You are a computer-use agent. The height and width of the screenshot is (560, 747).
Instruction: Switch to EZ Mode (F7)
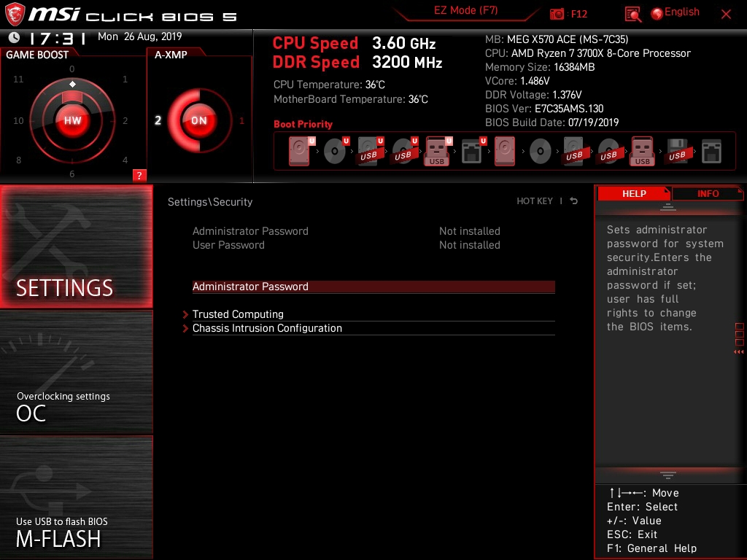(x=465, y=10)
